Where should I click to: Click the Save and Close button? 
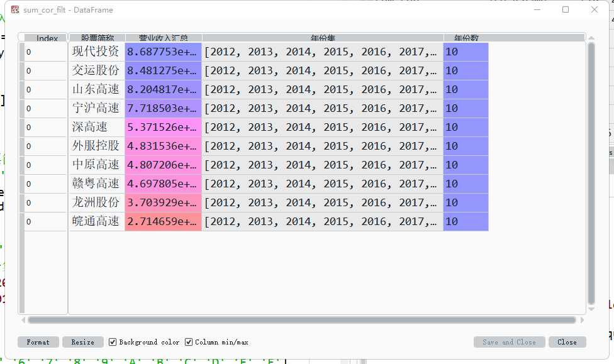pyautogui.click(x=509, y=342)
